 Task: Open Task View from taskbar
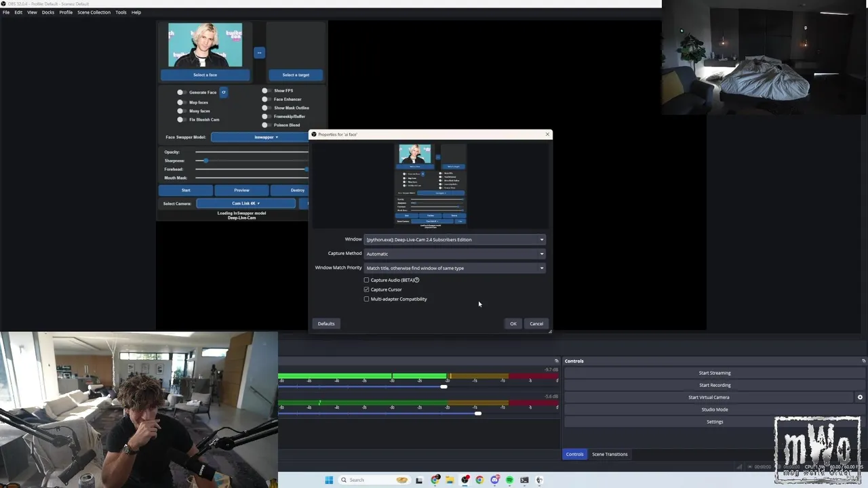[x=419, y=480]
